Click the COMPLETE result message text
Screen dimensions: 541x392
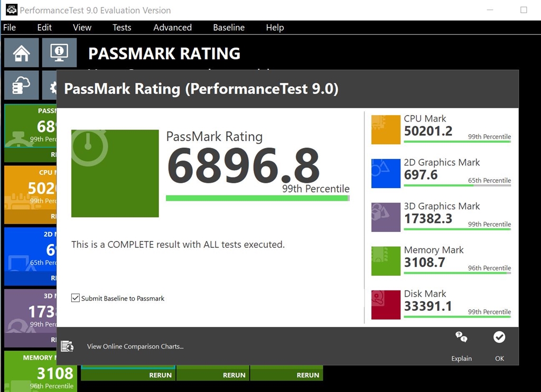[178, 245]
